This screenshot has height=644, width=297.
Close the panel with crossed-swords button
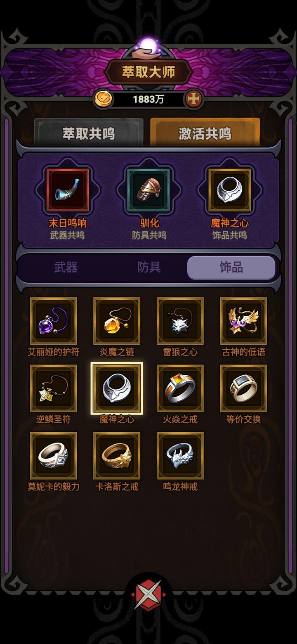pos(148,595)
